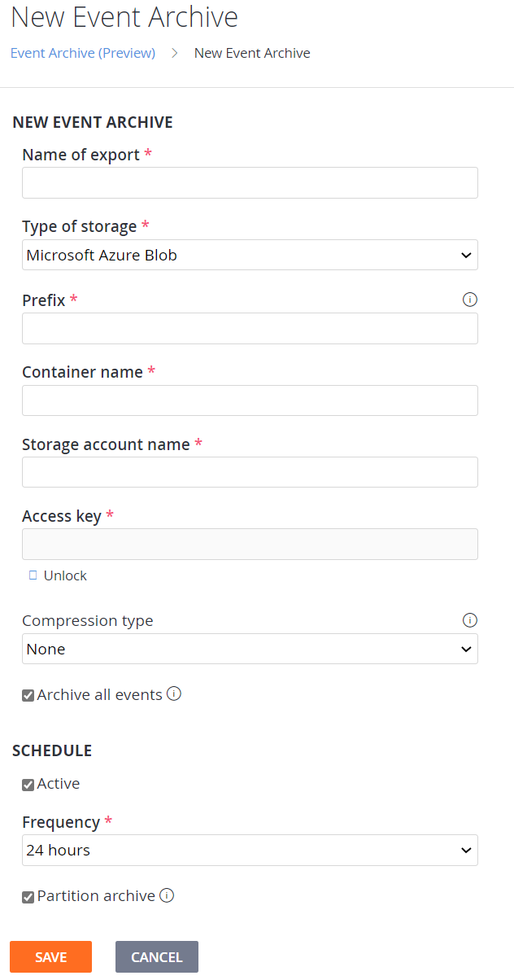This screenshot has width=514, height=980.
Task: Select the Container name input
Action: 250,400
